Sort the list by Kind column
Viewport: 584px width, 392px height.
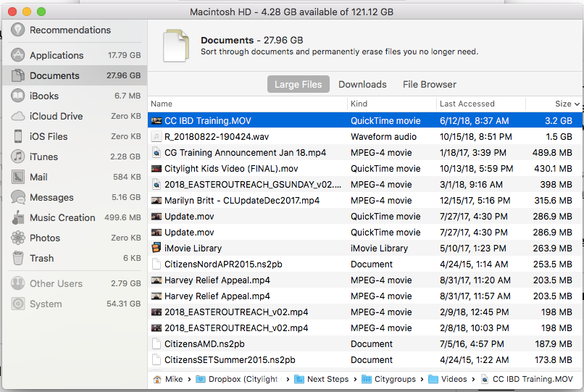pyautogui.click(x=359, y=104)
